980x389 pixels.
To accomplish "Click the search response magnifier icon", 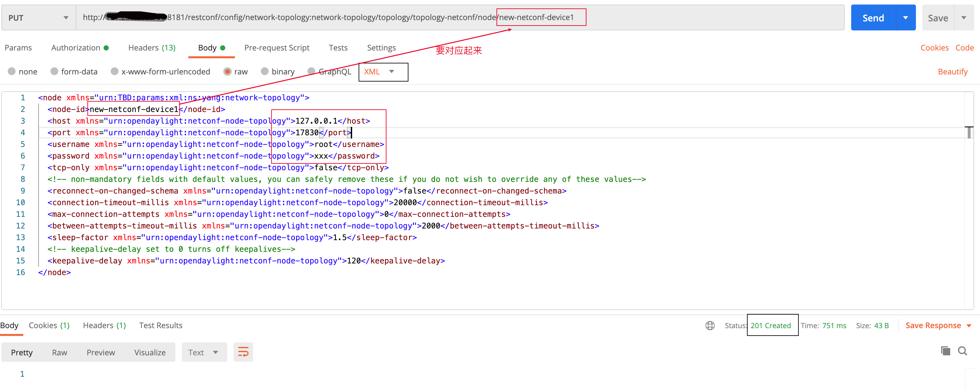I will click(x=962, y=350).
